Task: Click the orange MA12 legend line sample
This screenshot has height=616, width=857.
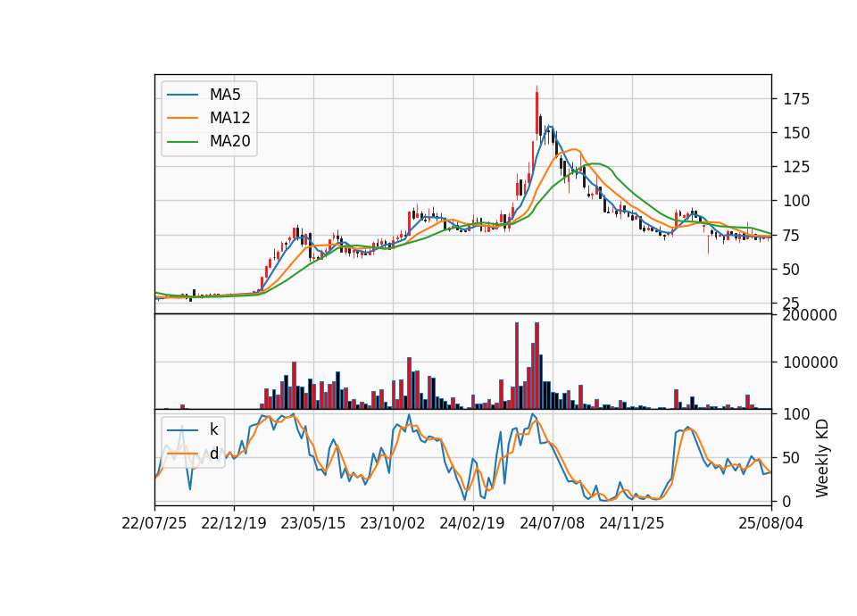Action: point(182,118)
